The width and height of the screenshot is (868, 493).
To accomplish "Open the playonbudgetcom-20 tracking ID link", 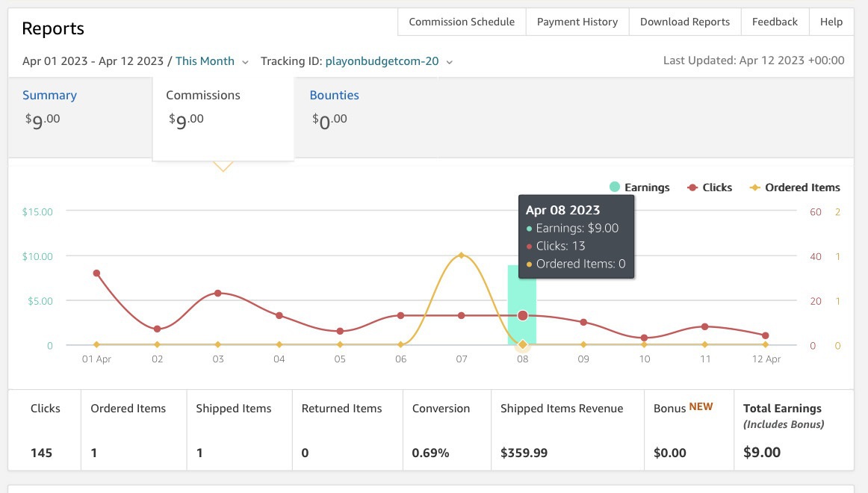I will click(x=382, y=61).
